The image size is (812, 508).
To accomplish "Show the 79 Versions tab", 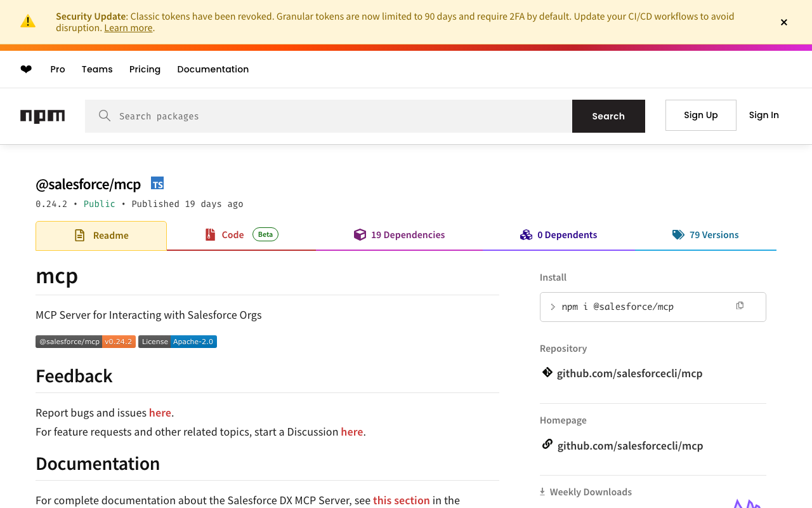I will 705,235.
